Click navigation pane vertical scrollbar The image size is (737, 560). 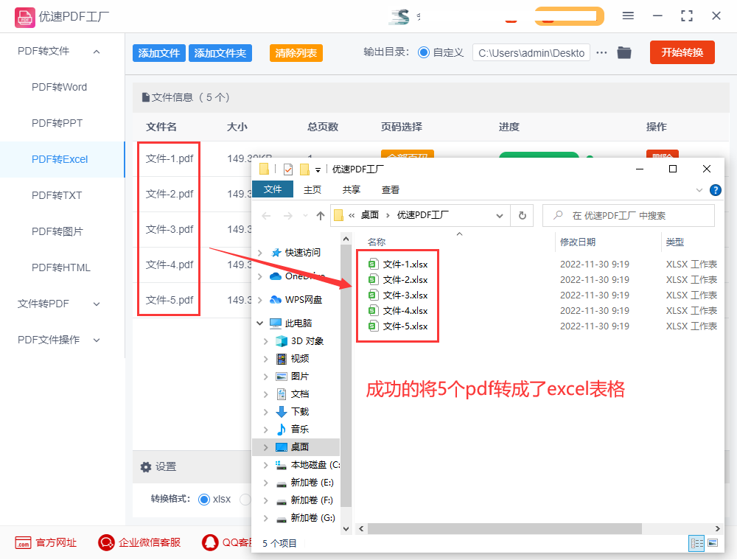coord(346,376)
